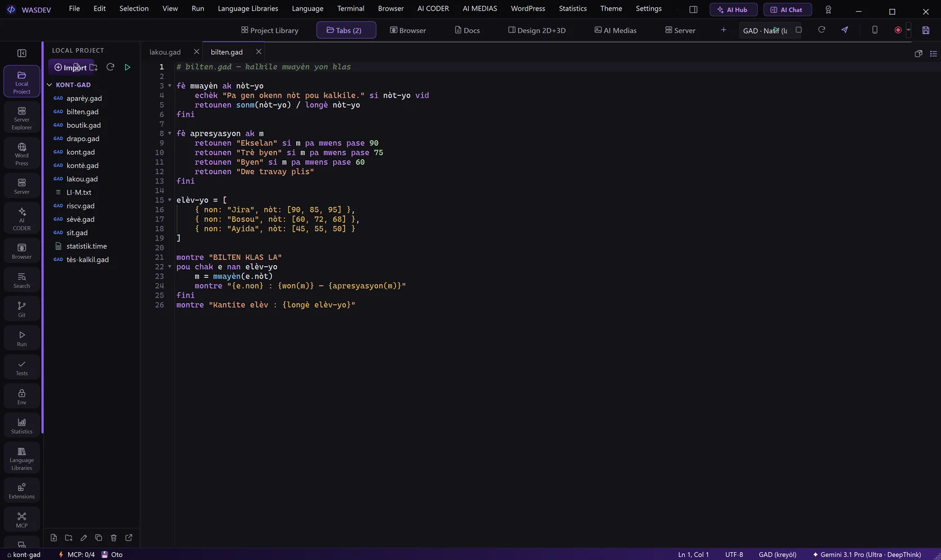Open the Env sidebar panel
Image resolution: width=941 pixels, height=560 pixels.
click(22, 396)
